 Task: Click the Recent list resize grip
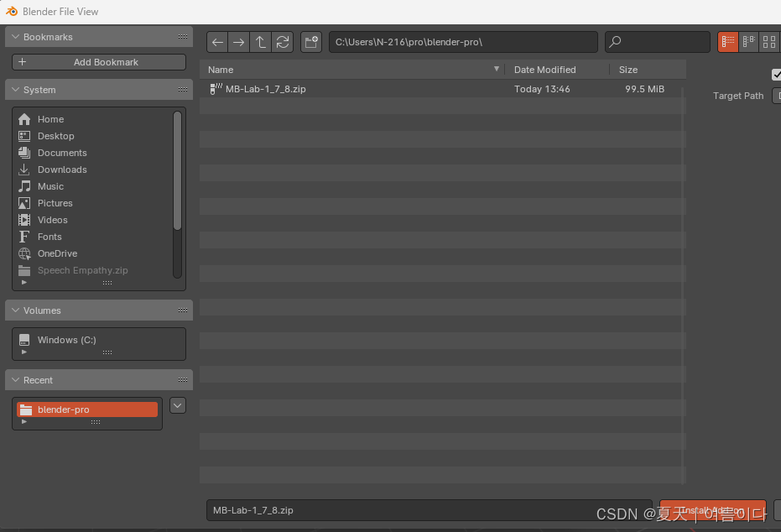click(x=96, y=422)
